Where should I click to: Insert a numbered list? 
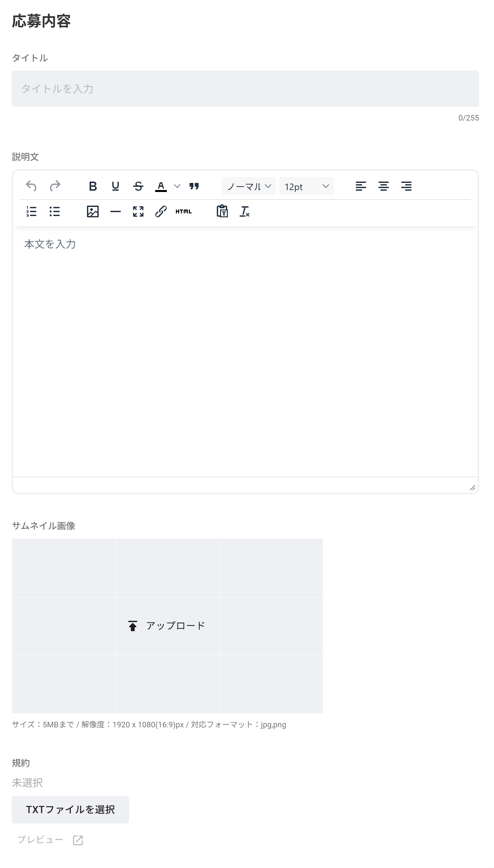click(x=31, y=212)
